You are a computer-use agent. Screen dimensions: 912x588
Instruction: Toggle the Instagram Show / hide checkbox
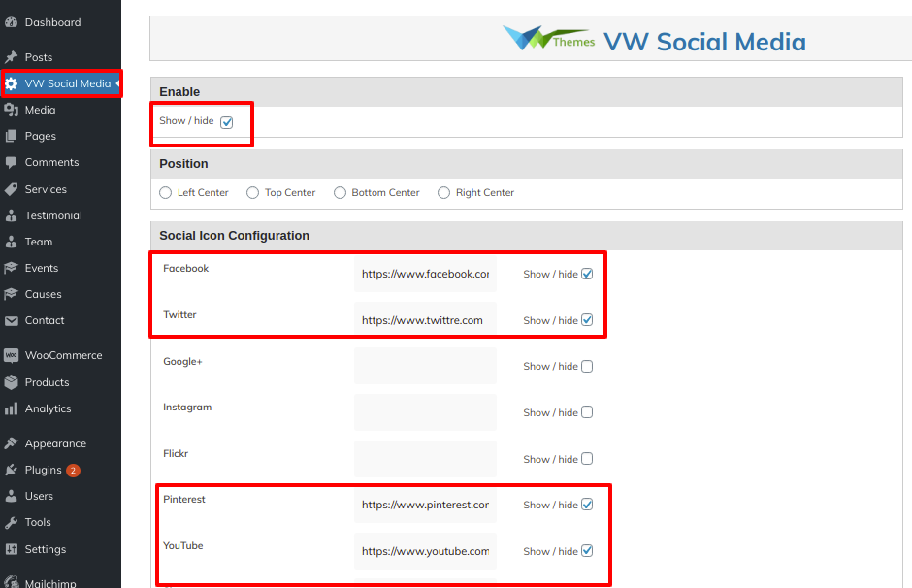pyautogui.click(x=587, y=412)
